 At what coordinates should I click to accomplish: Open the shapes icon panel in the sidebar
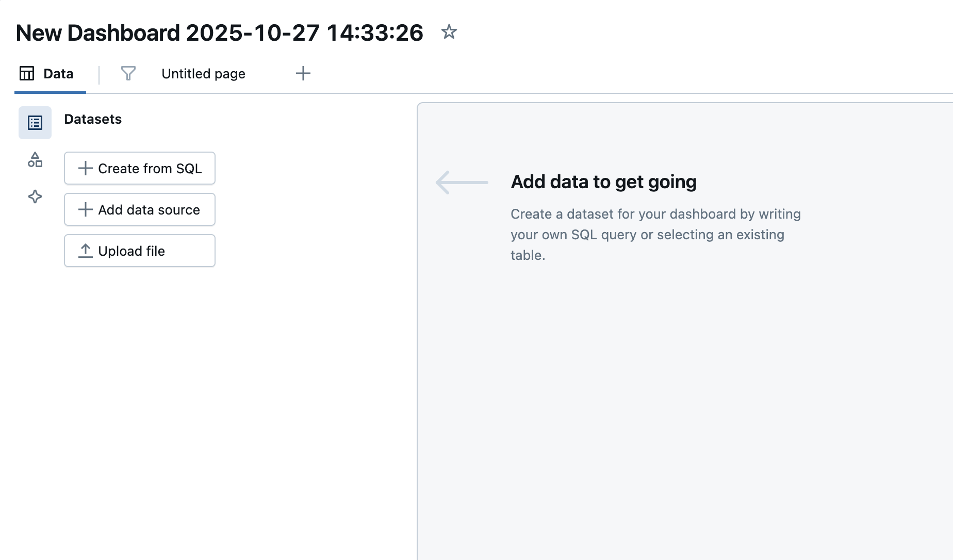click(x=35, y=160)
